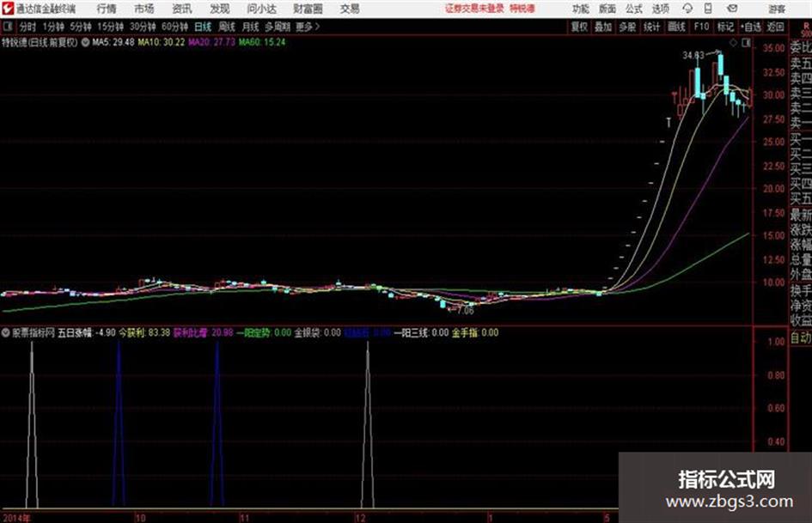The image size is (812, 523).
Task: Click the 五日涨幅 indicator value
Action: (x=87, y=333)
